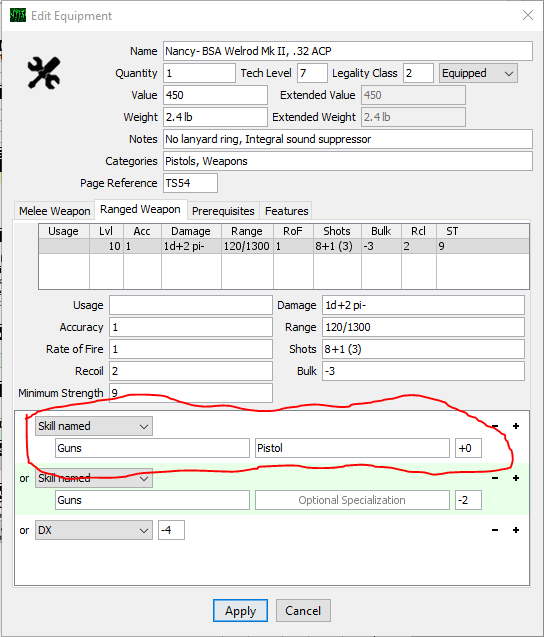
Task: Click the Rcl column header
Action: (x=418, y=231)
